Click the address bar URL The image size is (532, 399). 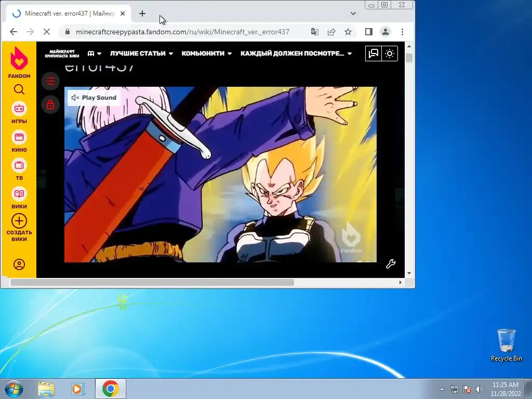pos(182,32)
